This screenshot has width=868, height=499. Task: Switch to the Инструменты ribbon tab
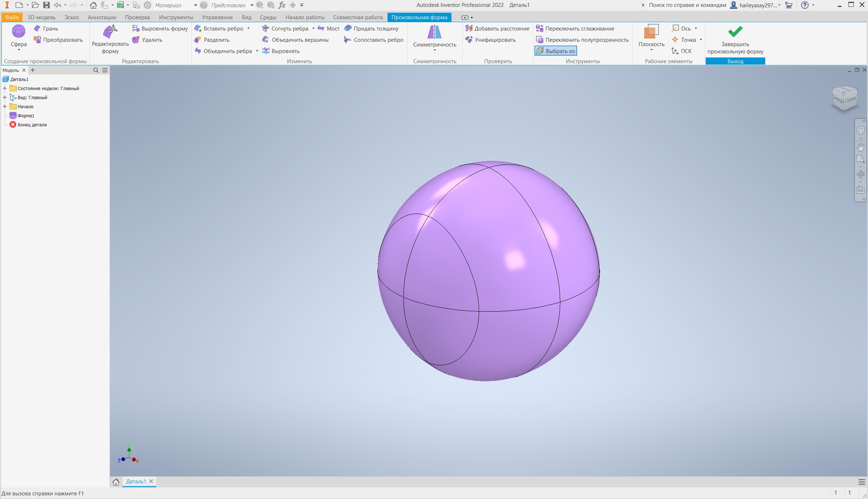click(x=176, y=17)
